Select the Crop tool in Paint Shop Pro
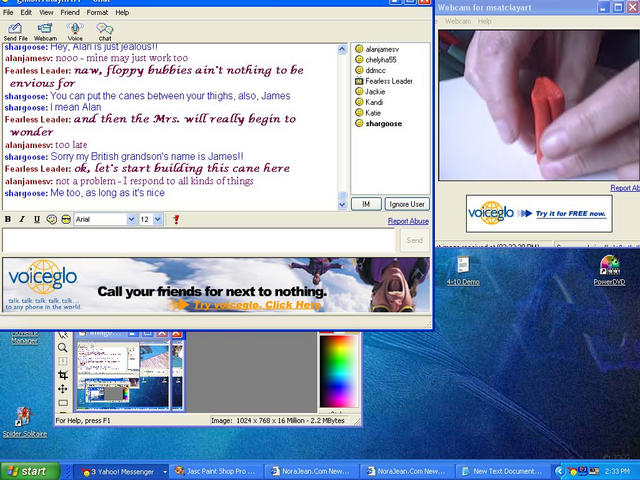This screenshot has width=640, height=480. coord(62,375)
